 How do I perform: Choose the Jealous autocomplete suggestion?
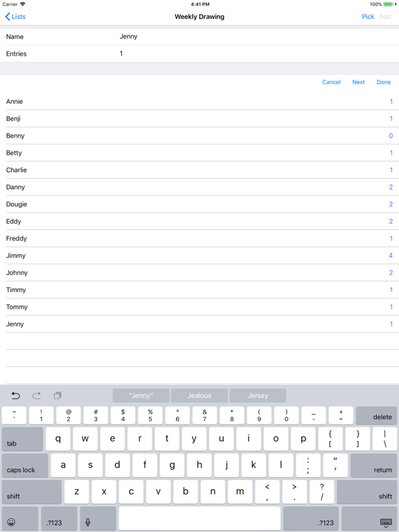tap(199, 396)
